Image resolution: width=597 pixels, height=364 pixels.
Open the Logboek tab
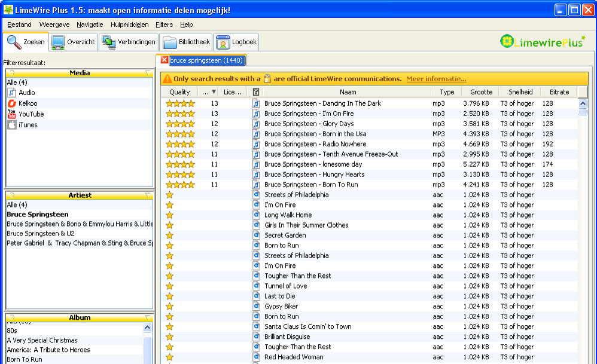point(236,42)
